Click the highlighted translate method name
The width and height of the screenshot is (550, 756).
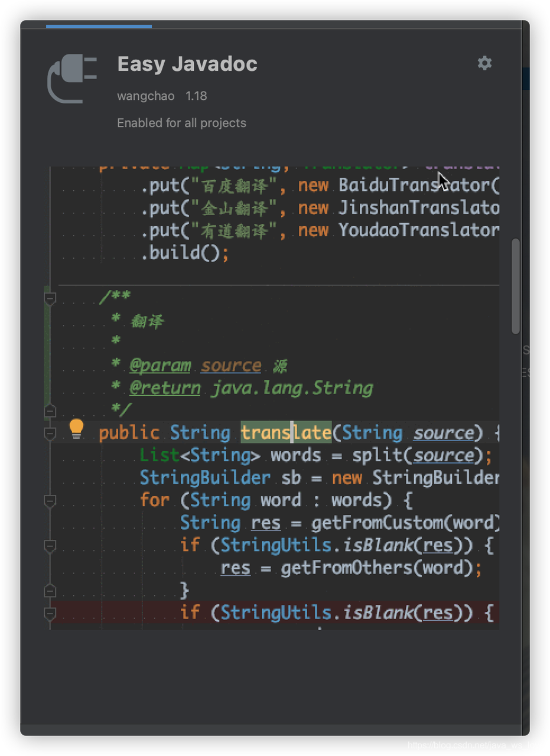[x=286, y=433]
